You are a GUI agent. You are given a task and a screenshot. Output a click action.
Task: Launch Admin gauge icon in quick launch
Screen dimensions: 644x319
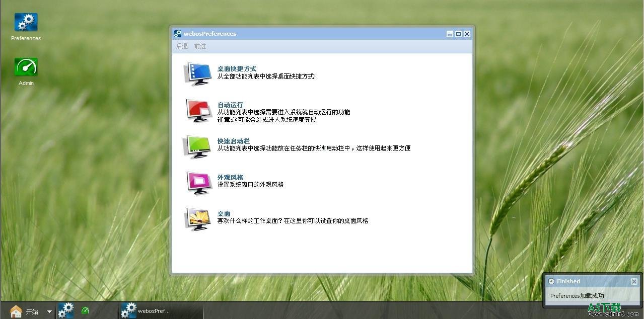coord(85,311)
